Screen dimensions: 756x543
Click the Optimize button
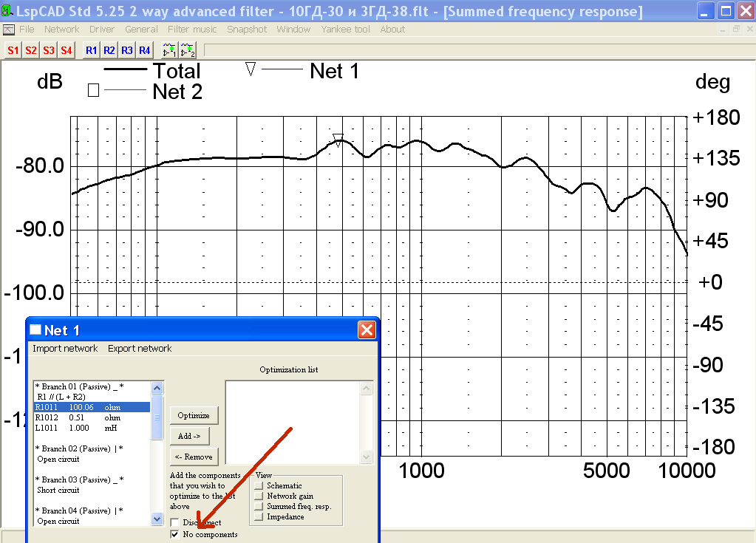tap(194, 415)
